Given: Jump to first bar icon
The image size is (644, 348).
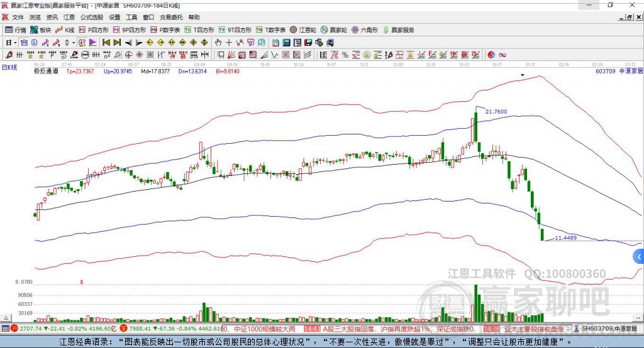Looking at the screenshot, I should (106, 43).
